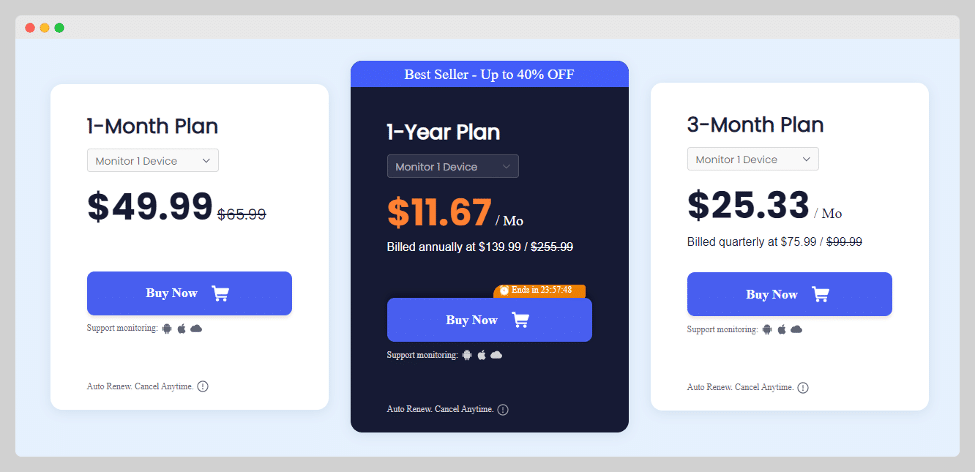Open info icon beside 1-Month Auto Renew

[203, 386]
